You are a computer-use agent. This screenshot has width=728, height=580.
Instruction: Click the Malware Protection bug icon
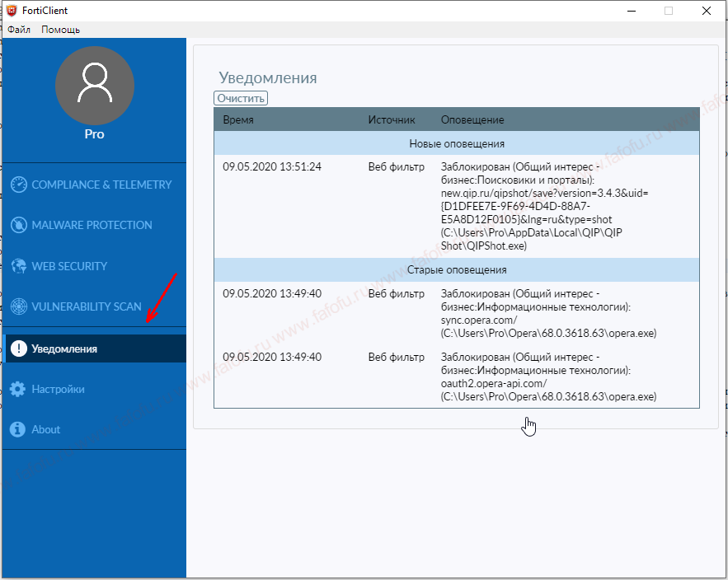(x=19, y=225)
